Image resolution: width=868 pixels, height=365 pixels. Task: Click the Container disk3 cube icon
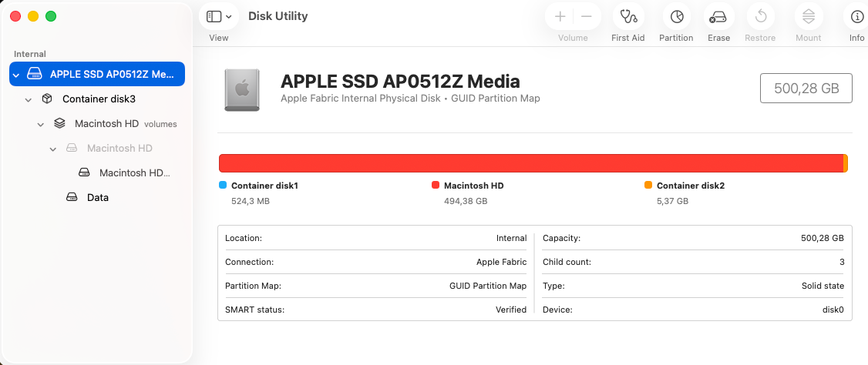(x=47, y=99)
